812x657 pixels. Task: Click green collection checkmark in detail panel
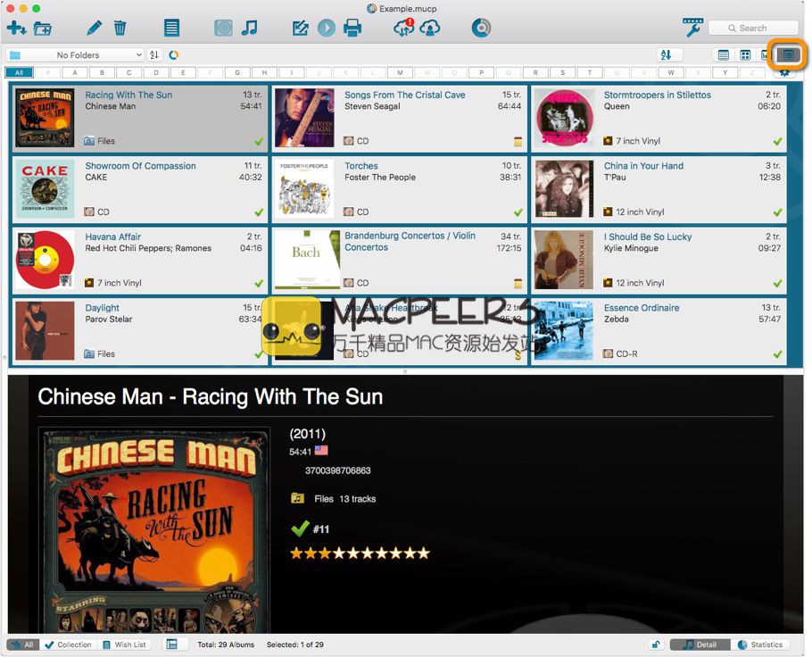tap(300, 528)
